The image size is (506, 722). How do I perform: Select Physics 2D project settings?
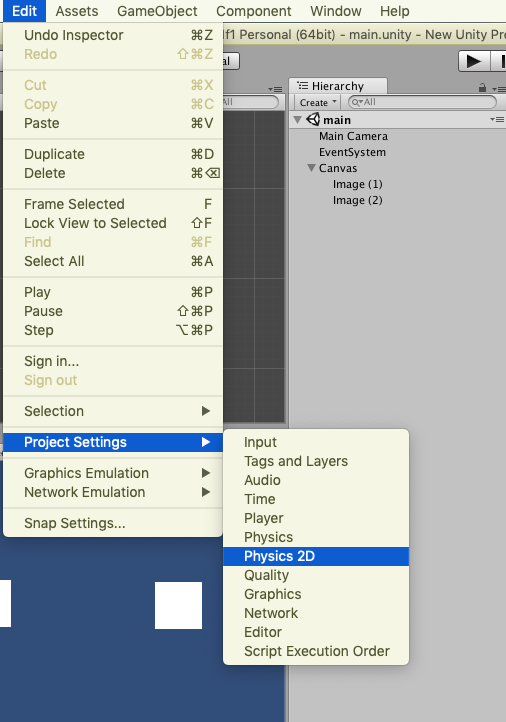click(316, 556)
